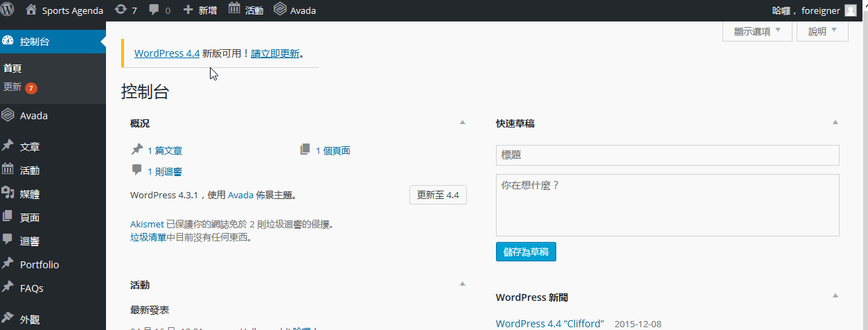Click the 文章 pushpin icon in sidebar
Viewport: 868px width, 330px height.
(8, 146)
